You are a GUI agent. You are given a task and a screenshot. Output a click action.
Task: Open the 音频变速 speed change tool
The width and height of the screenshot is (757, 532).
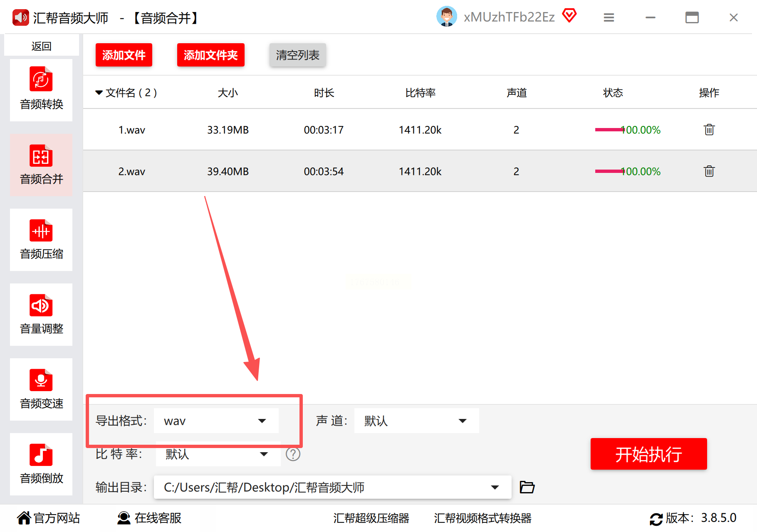coord(41,389)
